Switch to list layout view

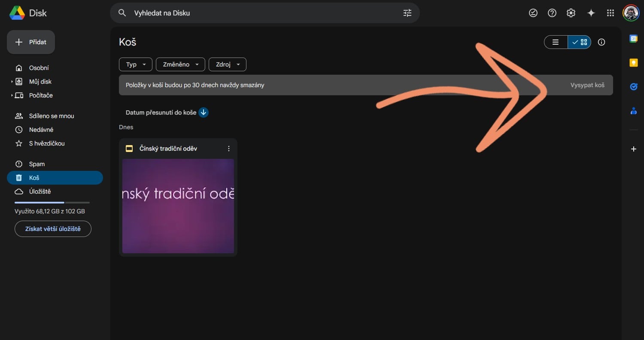(556, 42)
